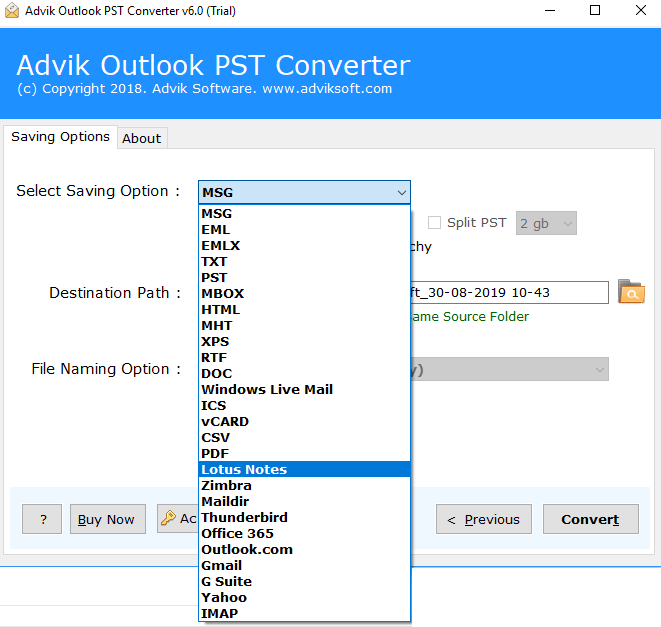Select the Saving Options tab
This screenshot has height=627, width=661.
tap(60, 137)
